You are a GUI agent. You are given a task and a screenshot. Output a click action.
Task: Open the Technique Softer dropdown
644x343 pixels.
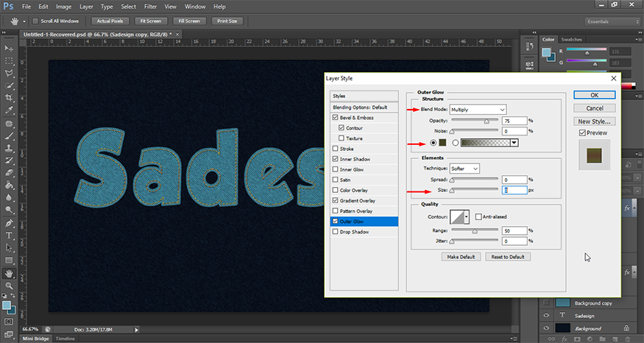point(464,169)
